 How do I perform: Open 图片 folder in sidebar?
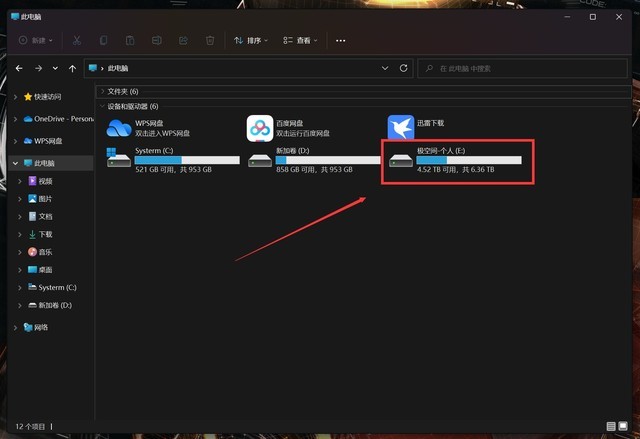40,199
